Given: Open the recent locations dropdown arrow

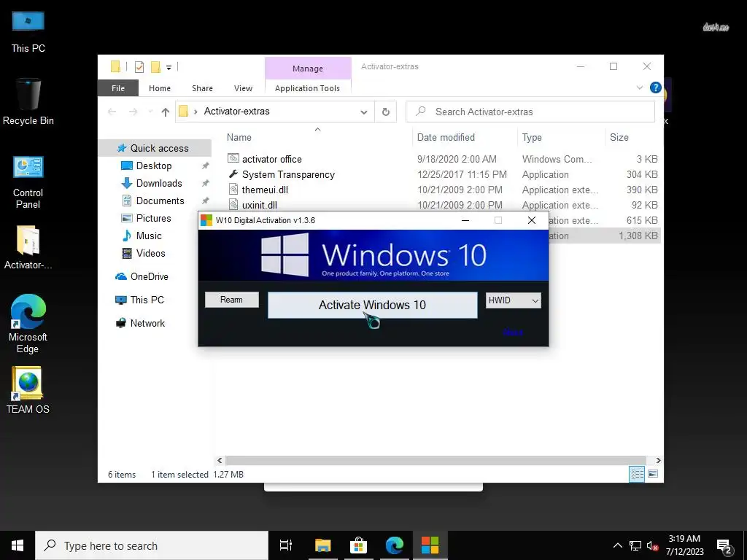Looking at the screenshot, I should point(150,112).
